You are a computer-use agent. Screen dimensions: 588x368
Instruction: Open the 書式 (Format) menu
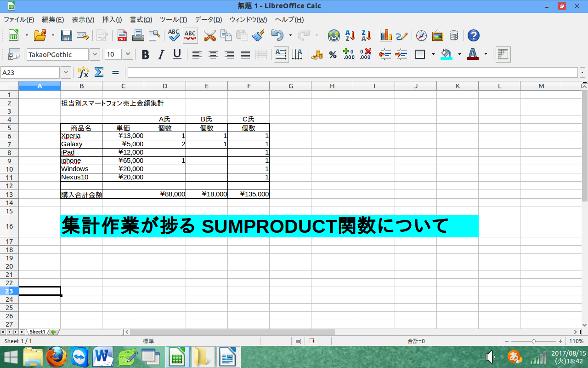(x=141, y=20)
